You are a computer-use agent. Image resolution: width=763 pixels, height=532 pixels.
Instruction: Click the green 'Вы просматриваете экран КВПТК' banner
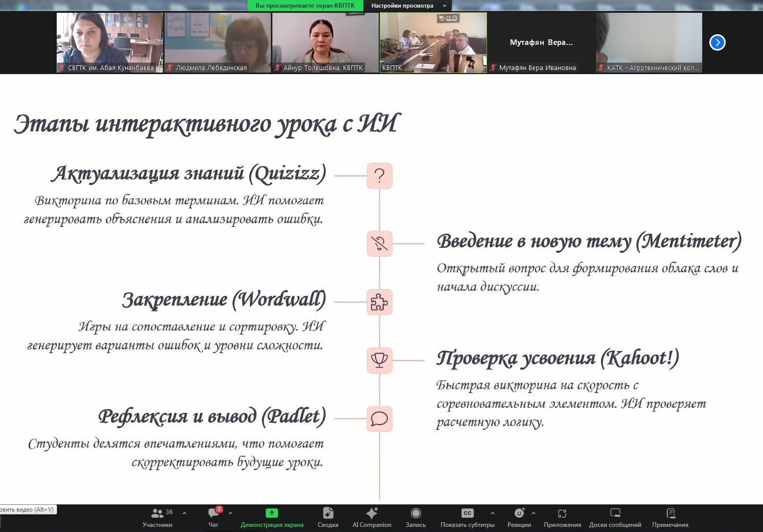[x=305, y=6]
